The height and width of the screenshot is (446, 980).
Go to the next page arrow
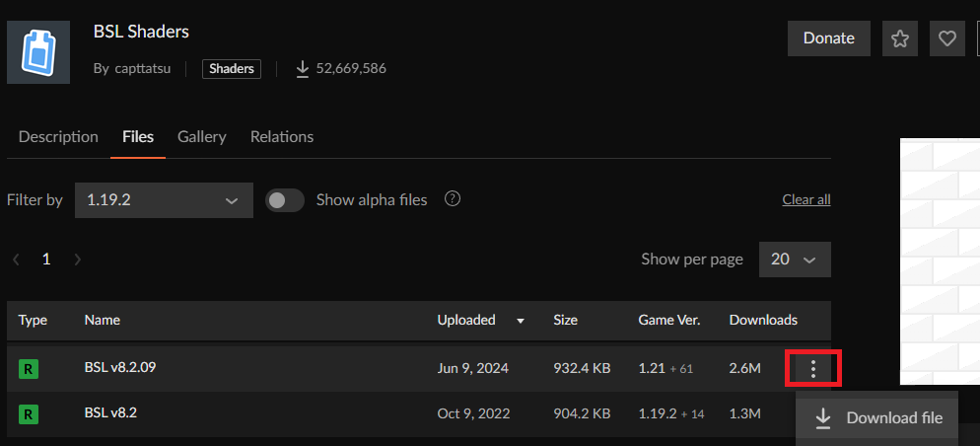tap(78, 260)
